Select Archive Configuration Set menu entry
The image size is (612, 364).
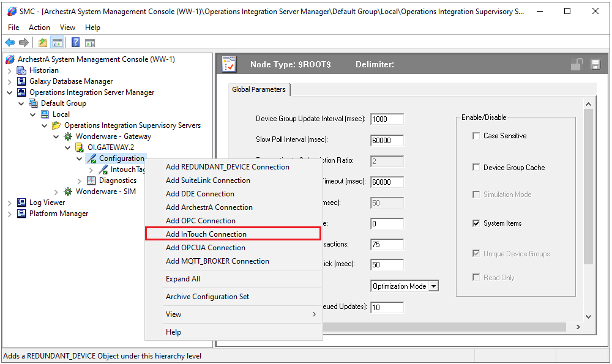point(233,297)
